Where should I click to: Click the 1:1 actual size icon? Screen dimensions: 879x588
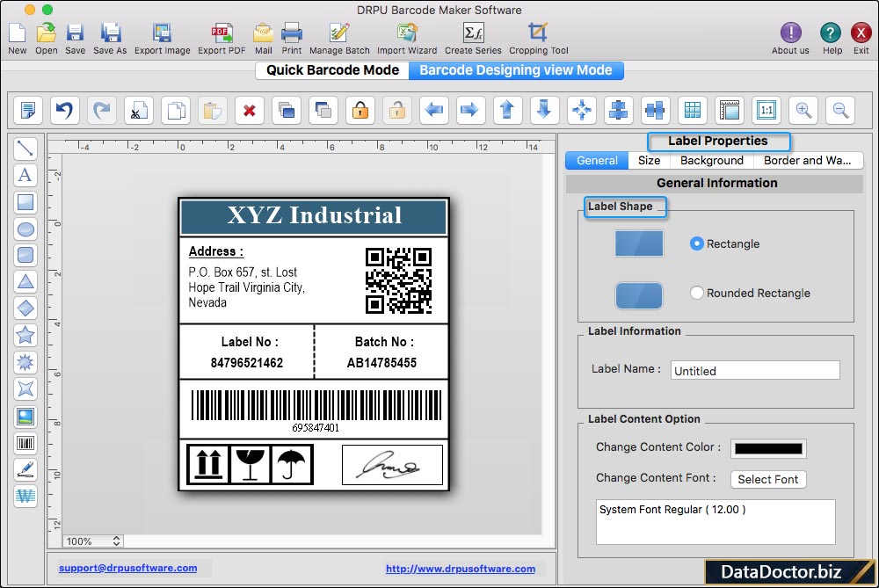point(766,110)
